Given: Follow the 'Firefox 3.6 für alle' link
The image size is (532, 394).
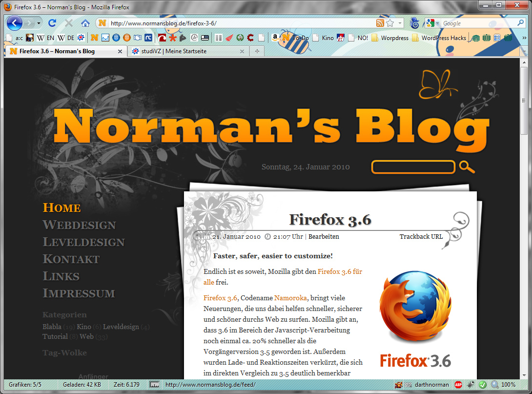Looking at the screenshot, I should [340, 271].
